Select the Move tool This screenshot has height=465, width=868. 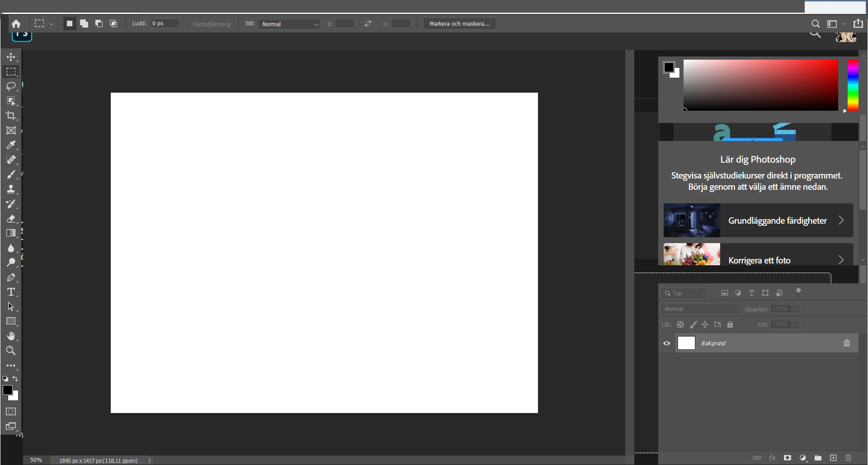11,57
